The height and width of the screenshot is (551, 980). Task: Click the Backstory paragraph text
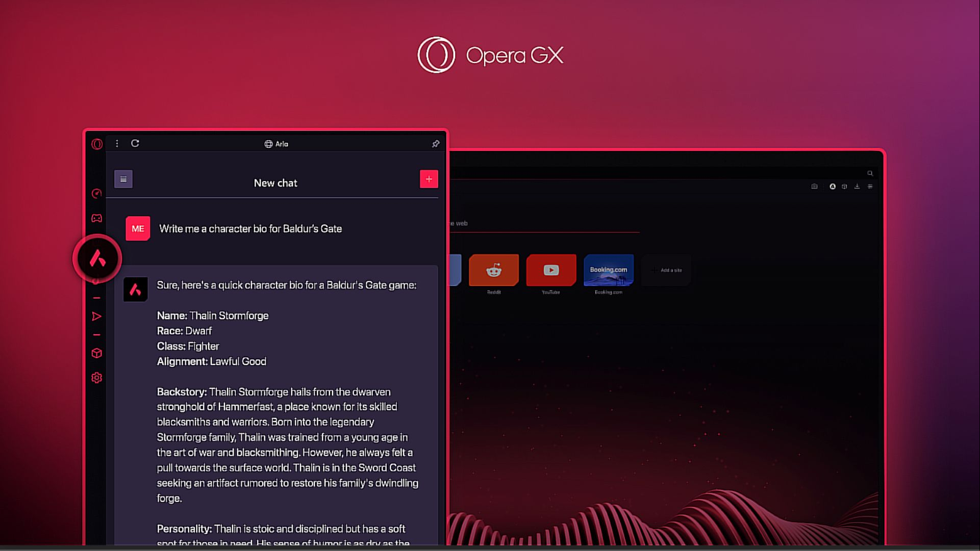[288, 445]
